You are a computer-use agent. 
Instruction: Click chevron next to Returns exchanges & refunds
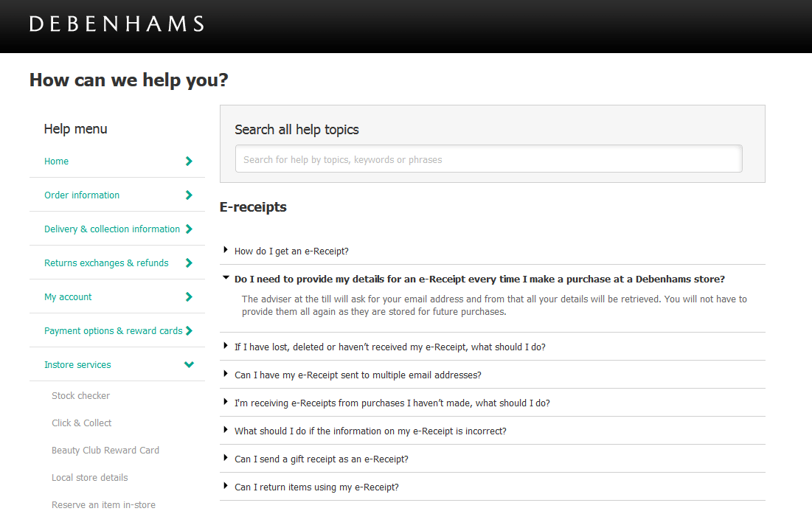189,263
